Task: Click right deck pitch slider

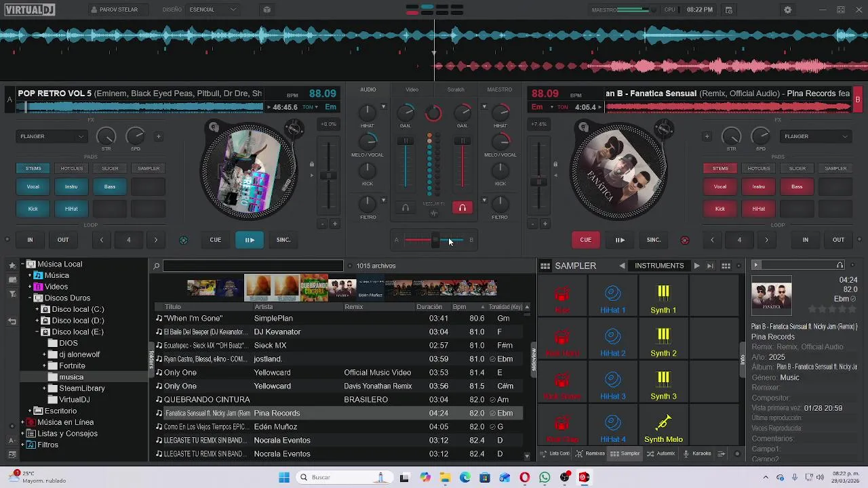Action: click(x=540, y=182)
